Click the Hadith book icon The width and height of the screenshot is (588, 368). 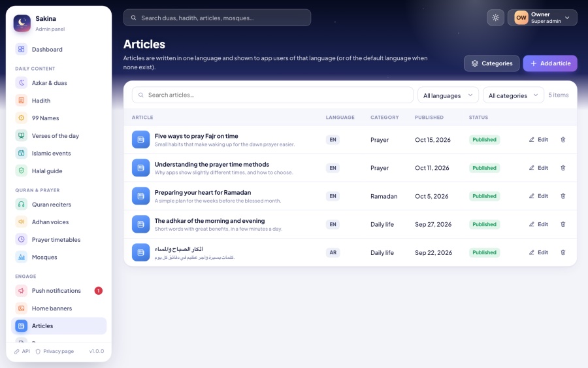[x=22, y=101]
